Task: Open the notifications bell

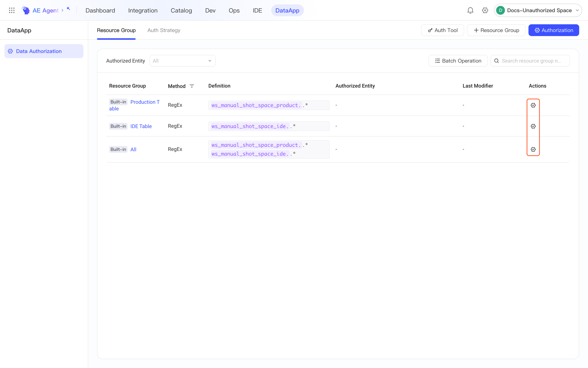Action: (470, 10)
